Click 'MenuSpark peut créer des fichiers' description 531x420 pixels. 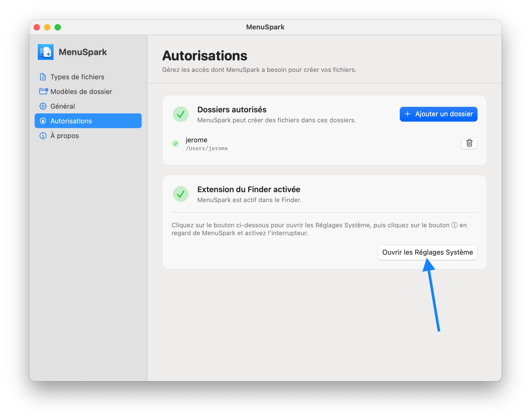point(277,120)
